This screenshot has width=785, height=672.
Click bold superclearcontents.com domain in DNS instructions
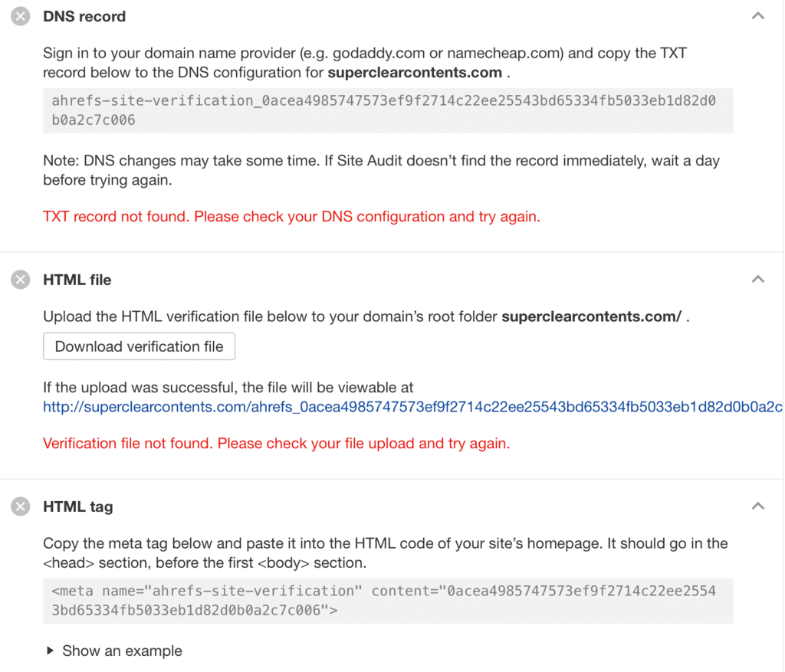415,74
